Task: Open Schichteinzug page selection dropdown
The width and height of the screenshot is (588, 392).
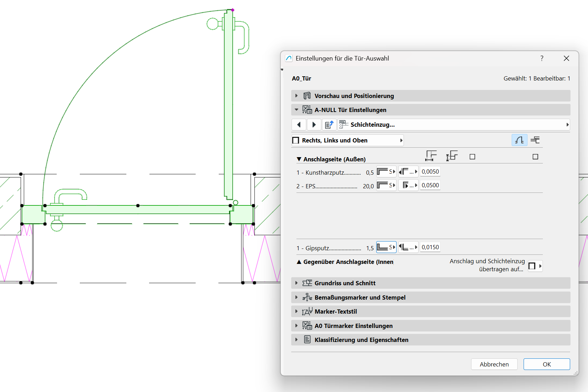Action: pos(454,125)
